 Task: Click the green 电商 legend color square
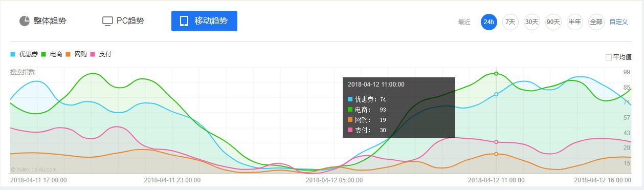point(43,54)
